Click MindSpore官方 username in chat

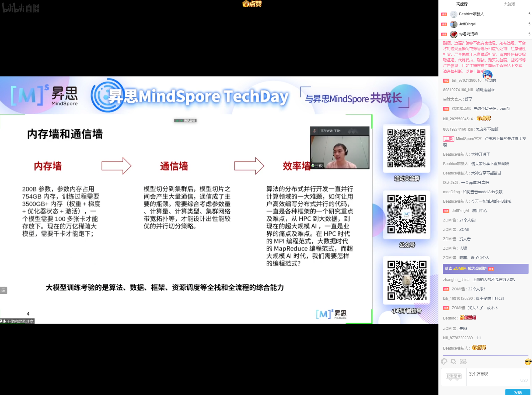[x=469, y=139]
